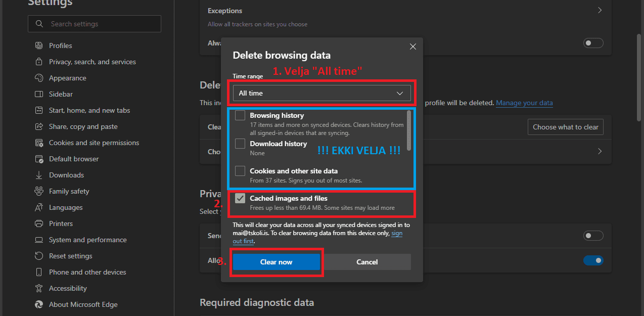The width and height of the screenshot is (644, 316).
Task: Click the Profiles icon in sidebar
Action: (x=39, y=46)
